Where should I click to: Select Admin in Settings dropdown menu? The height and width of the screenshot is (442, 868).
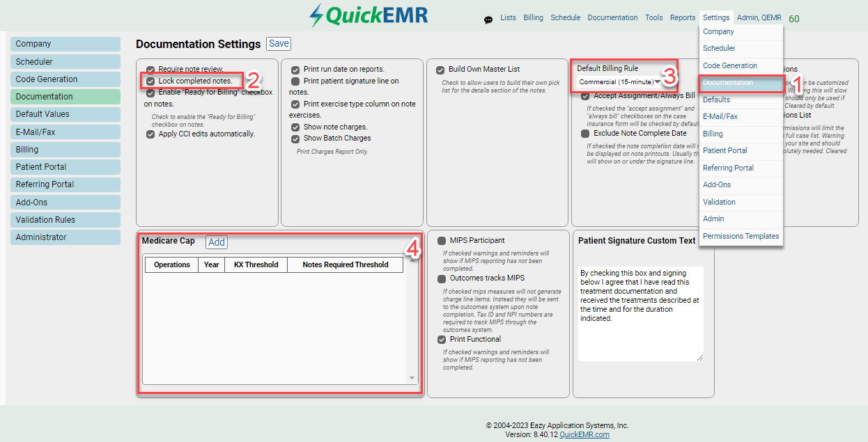[x=741, y=219]
